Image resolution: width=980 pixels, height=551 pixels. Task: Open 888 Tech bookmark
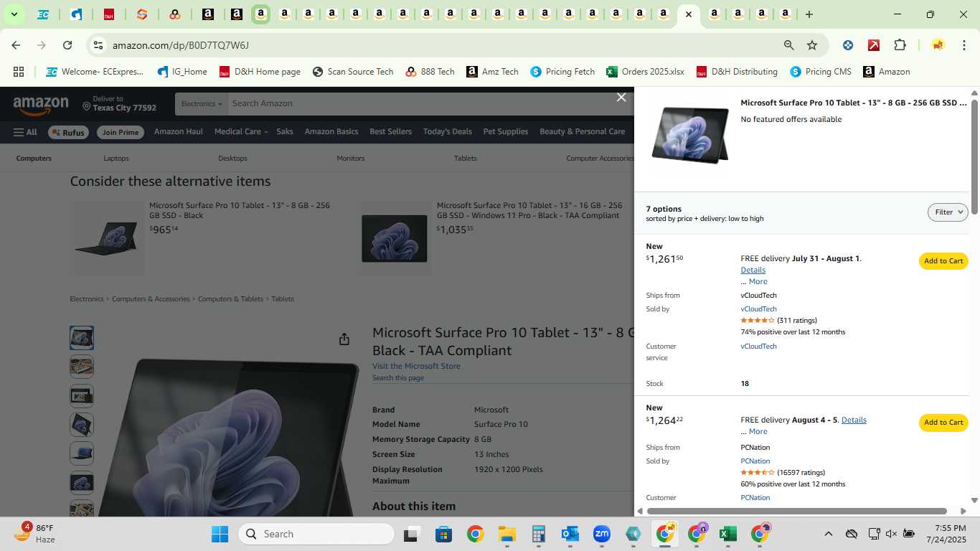click(x=430, y=72)
